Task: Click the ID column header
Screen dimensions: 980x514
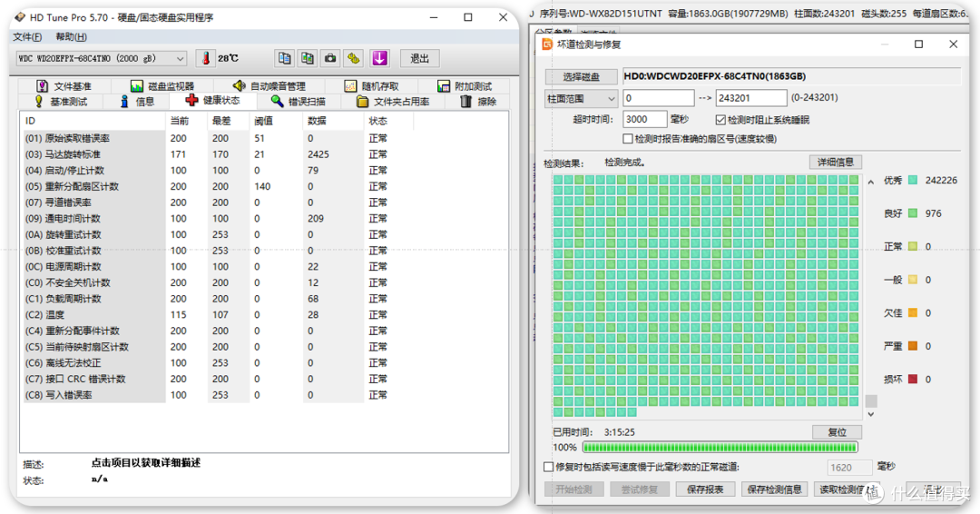Action: [x=93, y=121]
